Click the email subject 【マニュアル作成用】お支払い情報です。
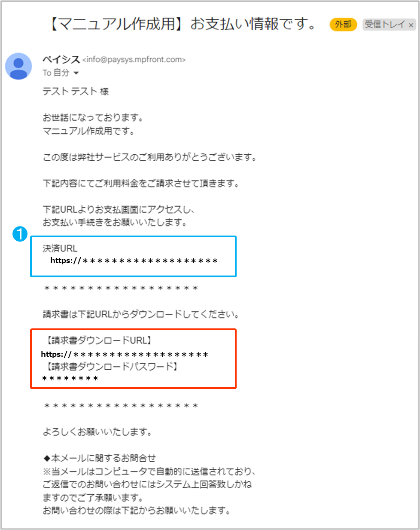This screenshot has width=420, height=530. 183,24
